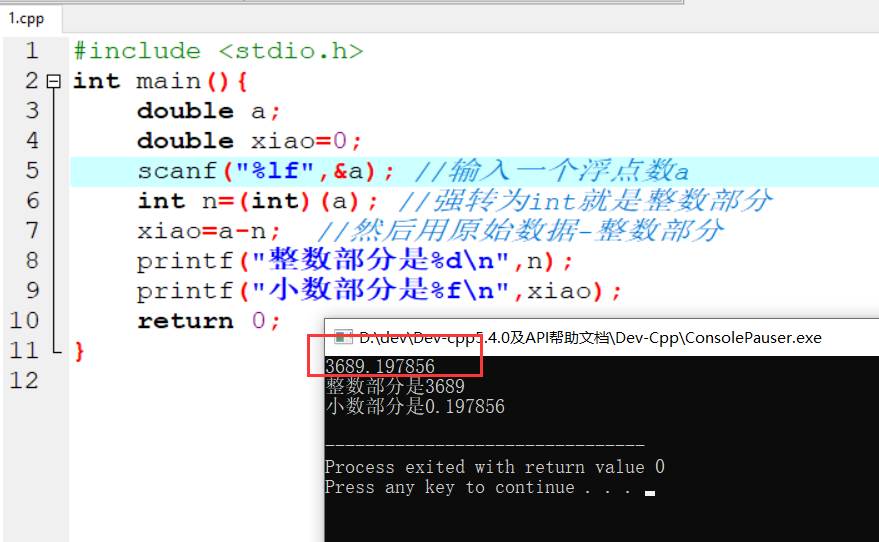The width and height of the screenshot is (879, 542).
Task: Click the comment '//然后用原始数据-整数部分'
Action: click(520, 231)
